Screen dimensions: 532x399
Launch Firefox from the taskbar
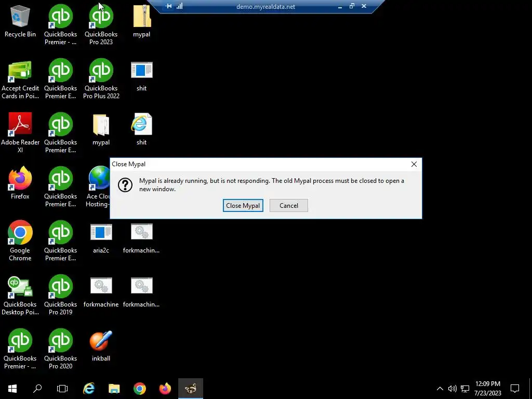165,389
